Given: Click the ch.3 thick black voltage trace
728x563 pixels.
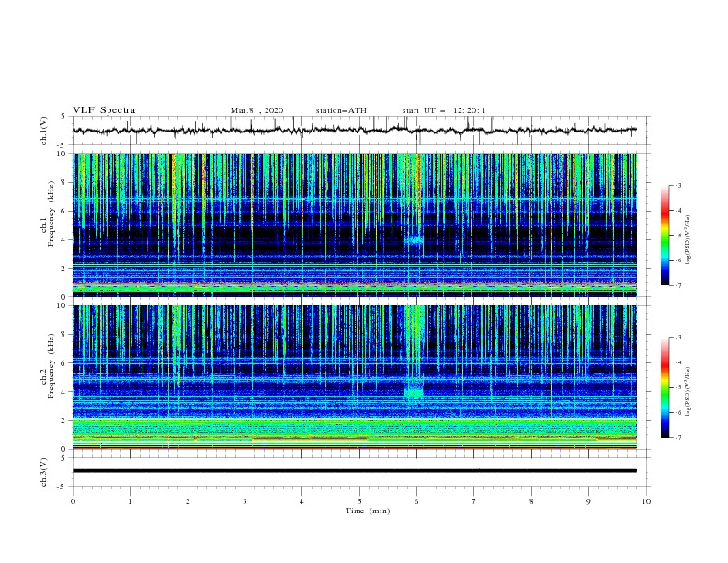Looking at the screenshot, I should pos(355,471).
